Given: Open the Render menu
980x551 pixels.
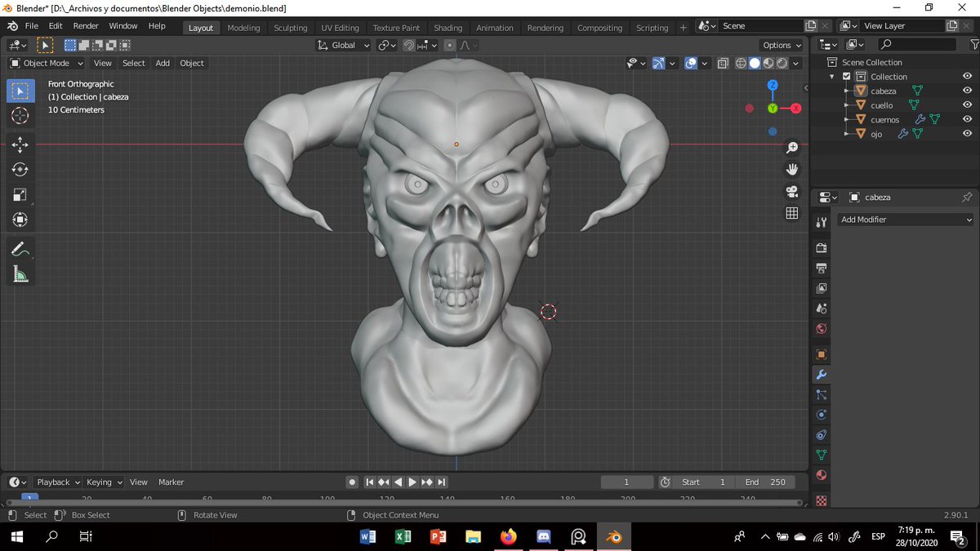Looking at the screenshot, I should pos(86,26).
